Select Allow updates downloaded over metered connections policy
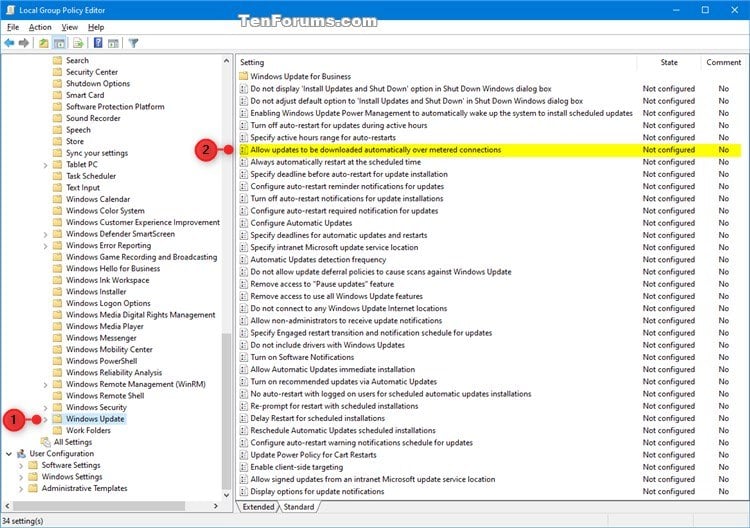The height and width of the screenshot is (528, 750). tap(490, 150)
